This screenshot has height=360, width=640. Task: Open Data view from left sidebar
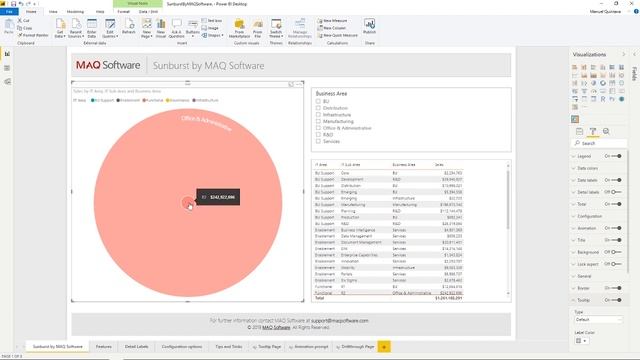[x=7, y=68]
